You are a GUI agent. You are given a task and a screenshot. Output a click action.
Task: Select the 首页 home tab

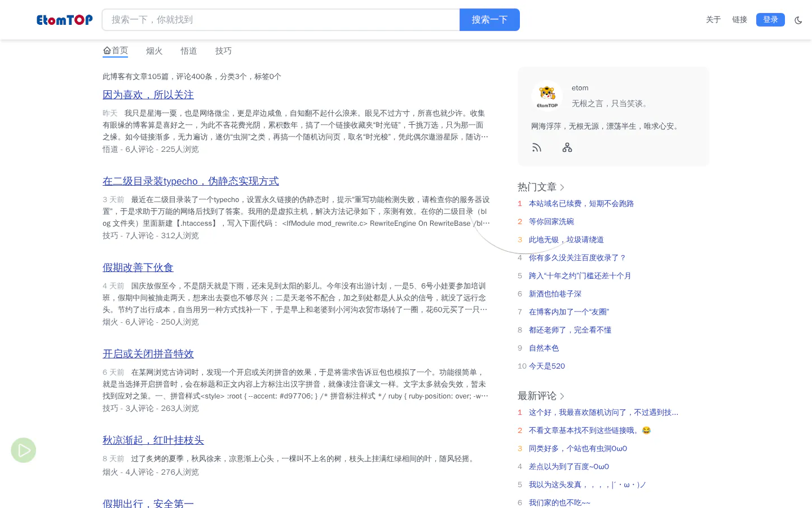(x=116, y=51)
